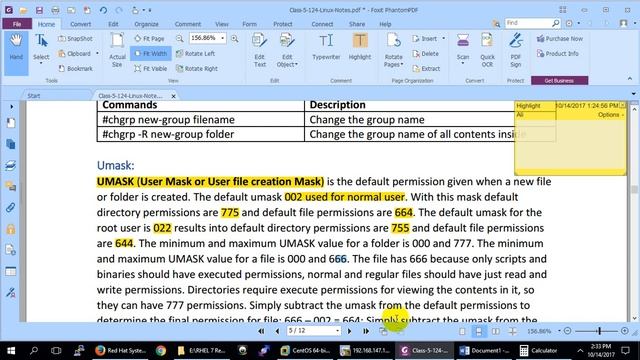The image size is (640, 360).
Task: Click Product Info
Action: [557, 53]
